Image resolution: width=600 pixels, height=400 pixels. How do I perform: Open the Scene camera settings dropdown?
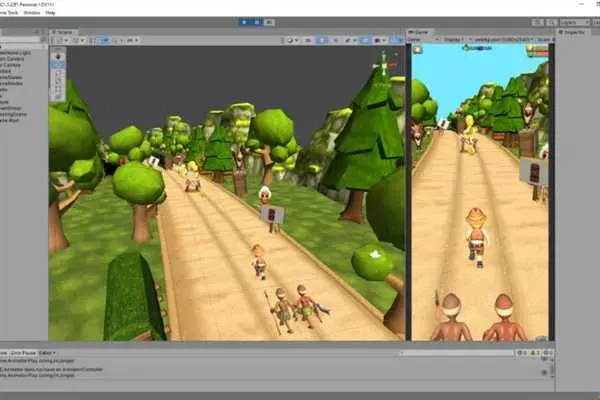[x=379, y=40]
